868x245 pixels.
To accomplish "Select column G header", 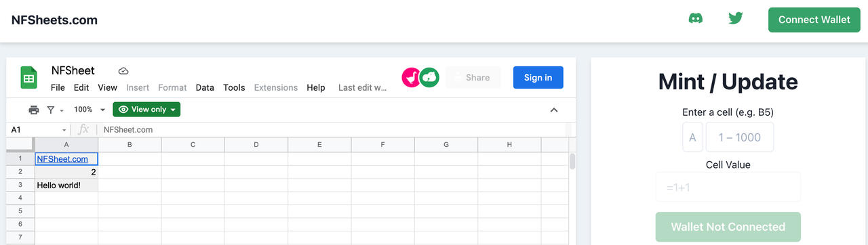I will 446,145.
